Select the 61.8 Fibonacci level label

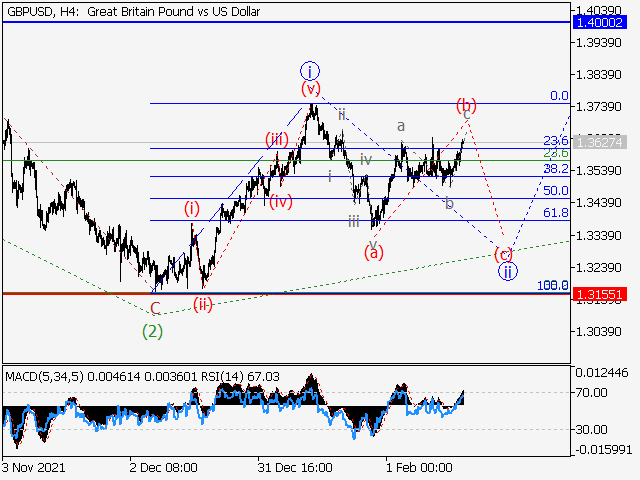pos(556,213)
